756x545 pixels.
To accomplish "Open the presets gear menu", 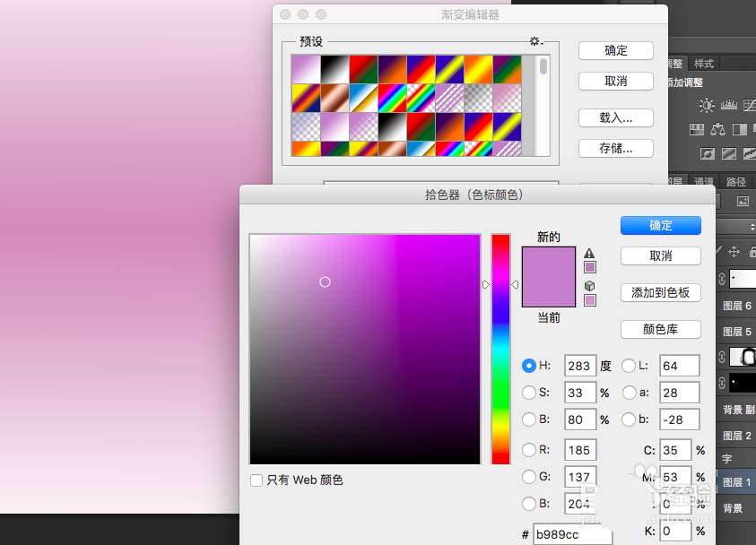I will [x=535, y=41].
